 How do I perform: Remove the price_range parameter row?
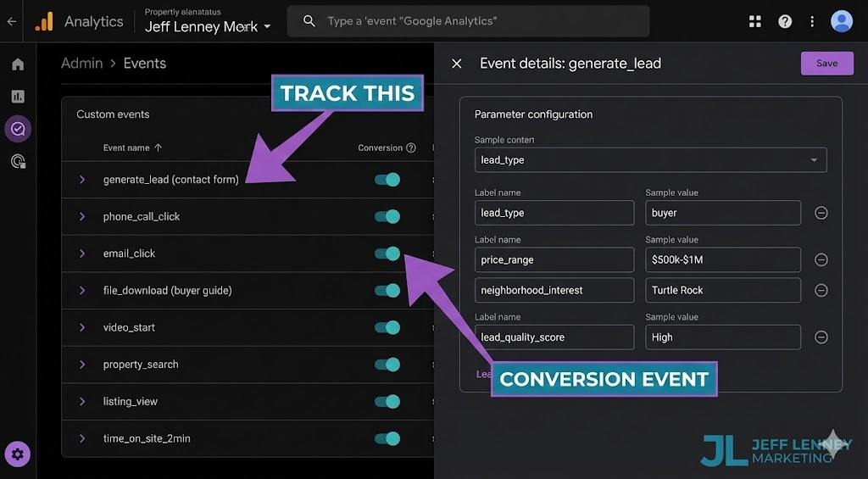point(821,259)
